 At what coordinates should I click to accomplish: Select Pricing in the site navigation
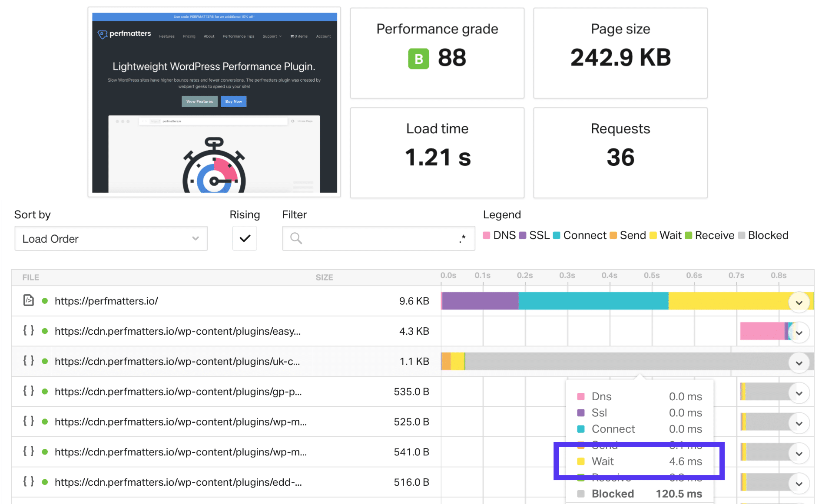pos(189,36)
